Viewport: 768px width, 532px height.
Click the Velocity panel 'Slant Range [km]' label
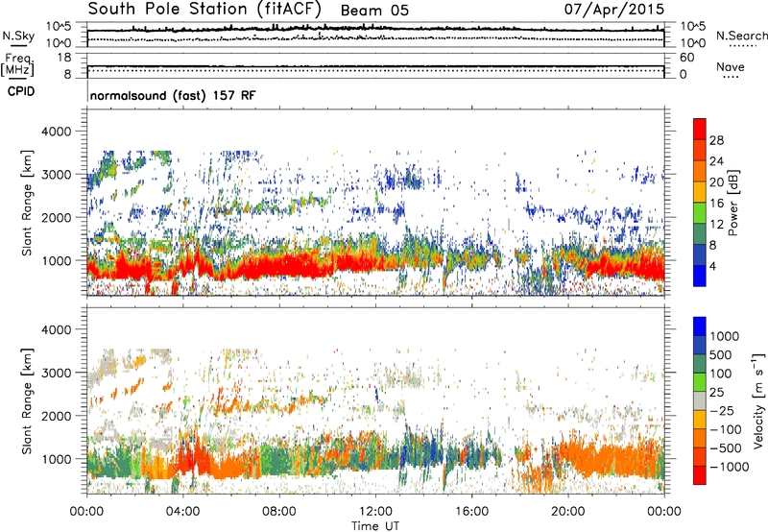(x=27, y=400)
